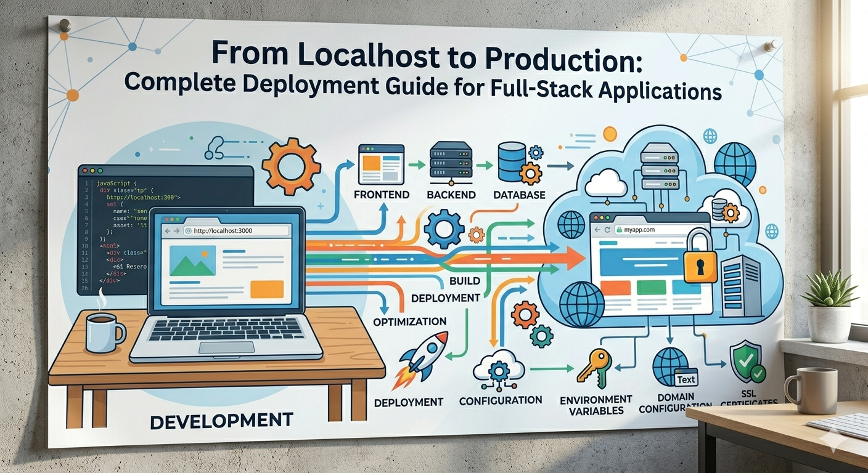The width and height of the screenshot is (868, 473).
Task: Click the http://localhost:3000 address bar
Action: click(x=236, y=231)
